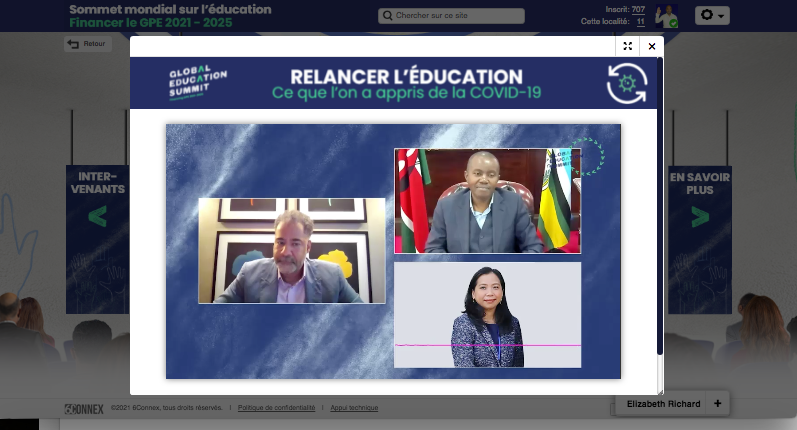Open Appui technique link
This screenshot has width=797, height=430.
coord(354,408)
